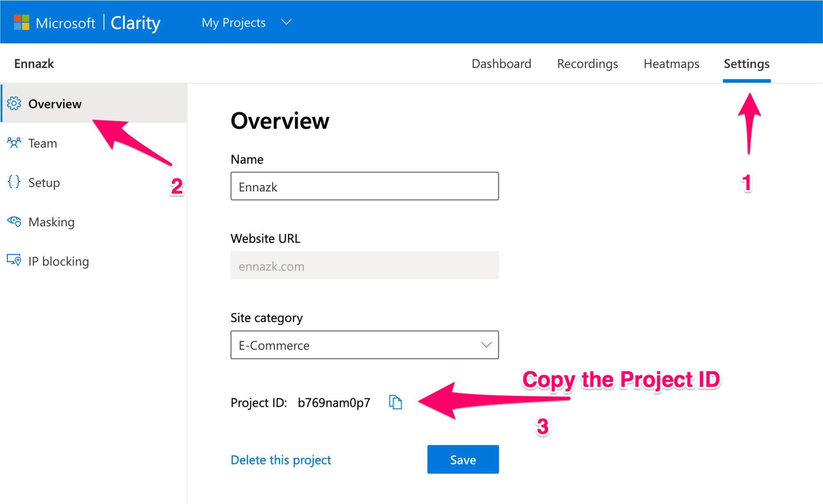Click the Overview gear icon
The image size is (823, 504).
14,104
